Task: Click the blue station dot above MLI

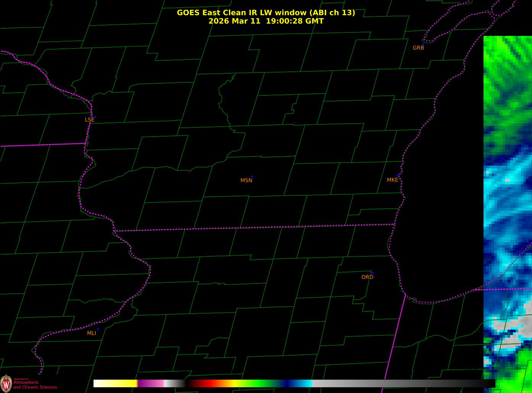Action: point(98,329)
